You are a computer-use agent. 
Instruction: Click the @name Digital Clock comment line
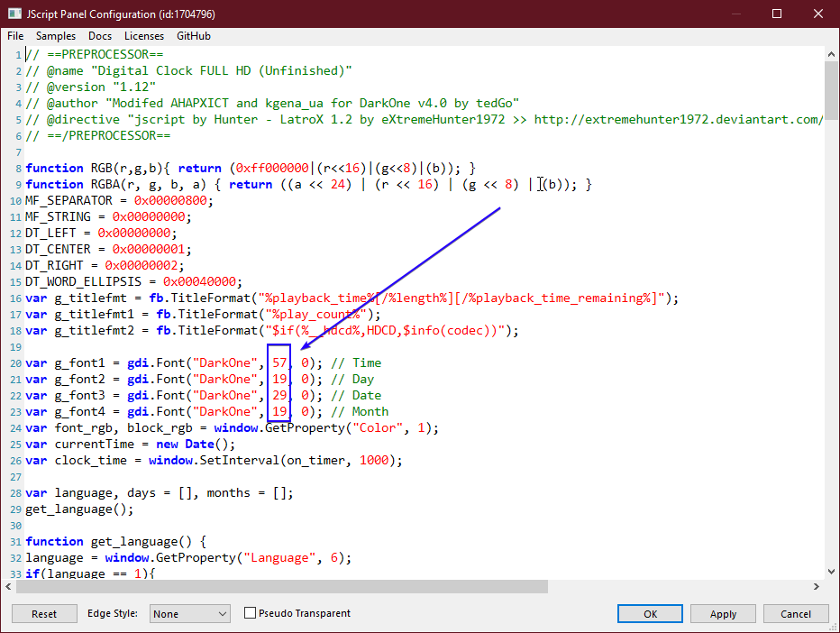[x=188, y=70]
